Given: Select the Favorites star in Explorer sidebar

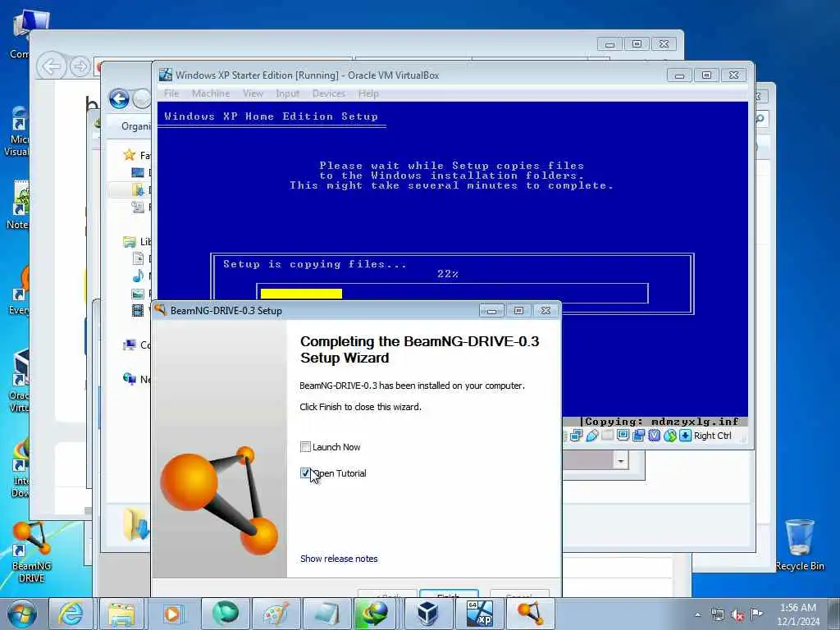Looking at the screenshot, I should pos(129,155).
